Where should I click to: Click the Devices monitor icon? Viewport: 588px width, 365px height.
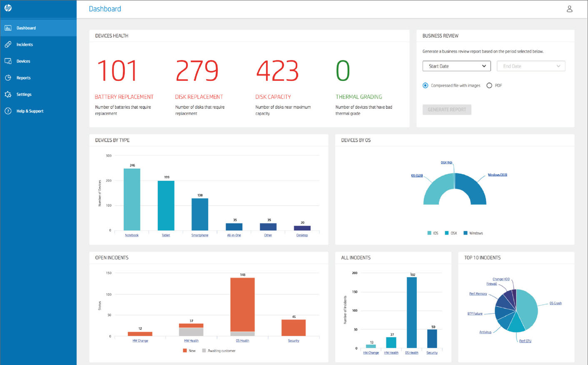(8, 61)
